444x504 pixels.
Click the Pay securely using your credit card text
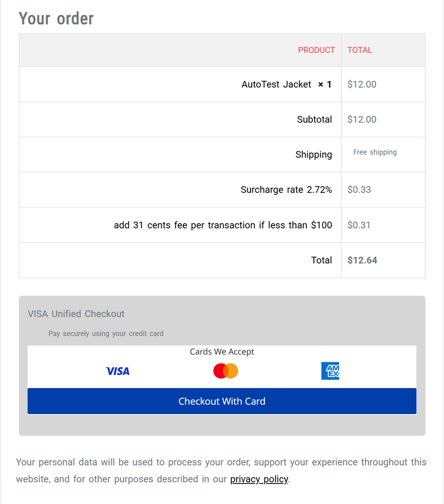tap(105, 333)
